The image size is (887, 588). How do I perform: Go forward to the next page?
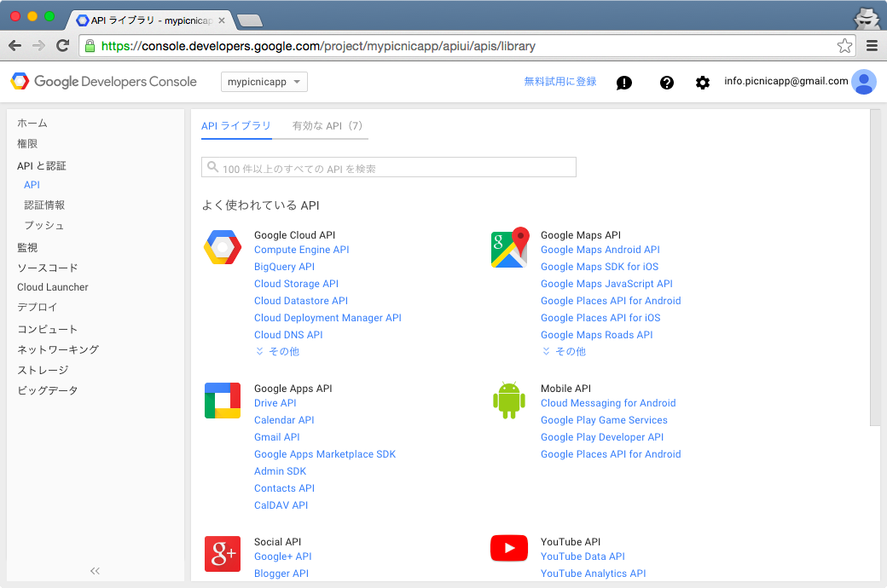coord(38,46)
